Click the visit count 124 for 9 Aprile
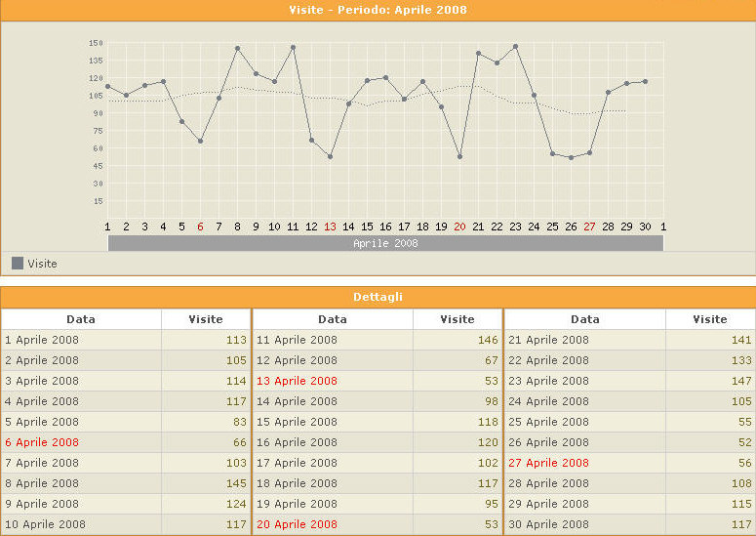Viewport: 756px width, 536px height. pos(236,504)
